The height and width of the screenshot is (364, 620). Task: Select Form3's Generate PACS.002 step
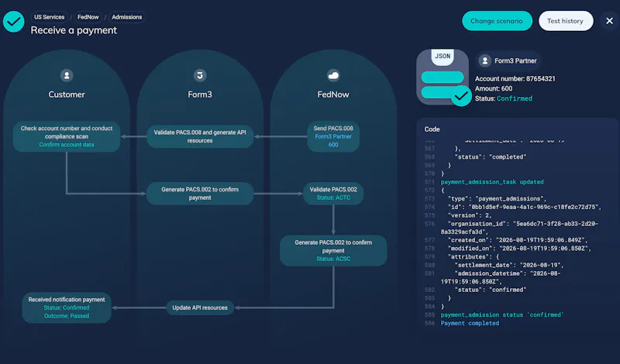tap(200, 194)
